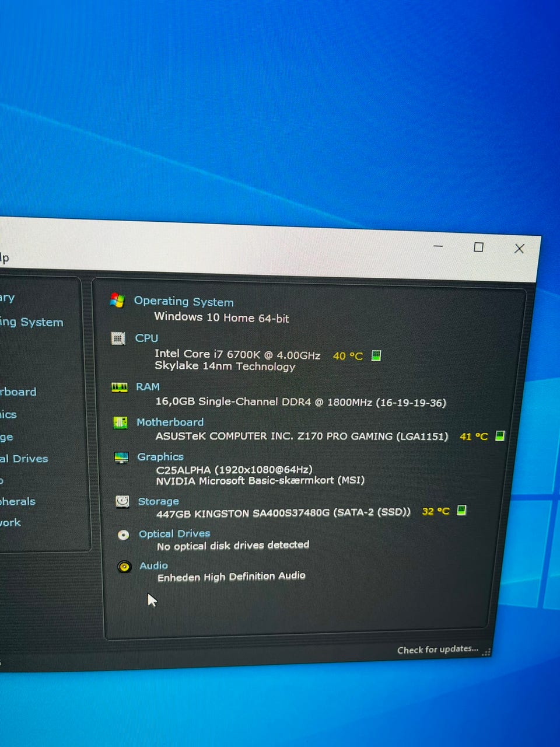Select the Optical Drives disc icon

(123, 535)
